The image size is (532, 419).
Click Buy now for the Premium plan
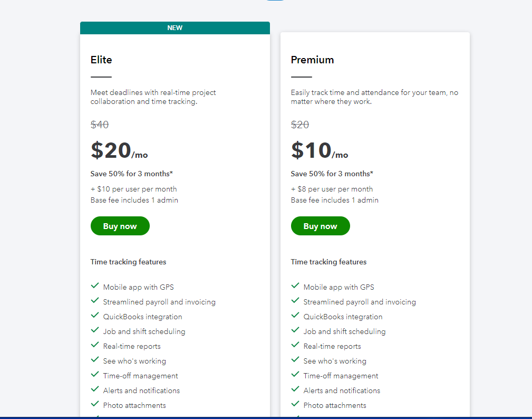(x=320, y=226)
